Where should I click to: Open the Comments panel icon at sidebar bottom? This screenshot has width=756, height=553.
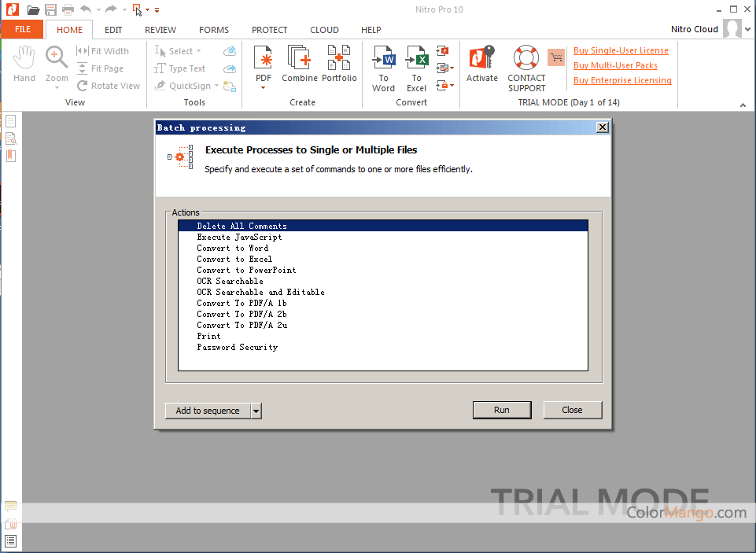pos(10,507)
